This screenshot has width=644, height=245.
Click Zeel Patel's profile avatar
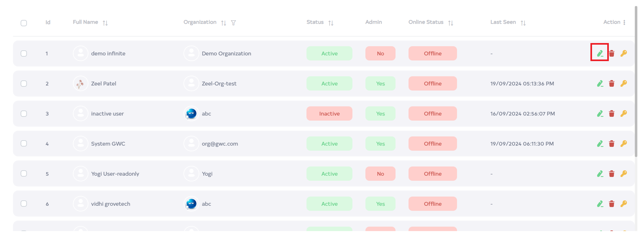[80, 84]
